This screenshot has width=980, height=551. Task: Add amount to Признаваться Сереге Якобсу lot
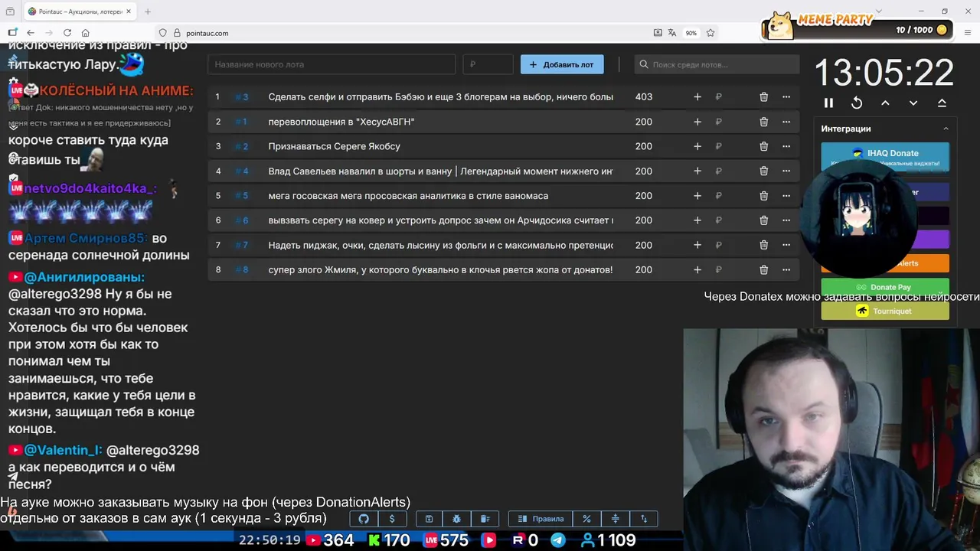tap(697, 146)
